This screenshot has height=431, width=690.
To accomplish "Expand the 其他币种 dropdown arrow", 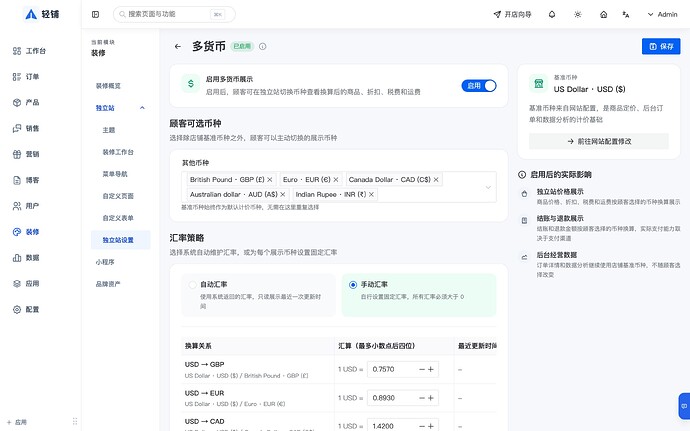I will [488, 188].
